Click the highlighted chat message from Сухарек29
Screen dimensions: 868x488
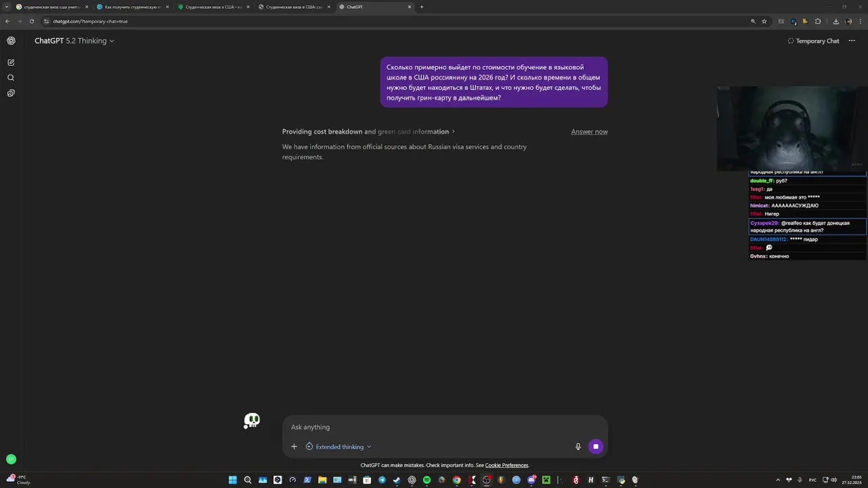(807, 226)
